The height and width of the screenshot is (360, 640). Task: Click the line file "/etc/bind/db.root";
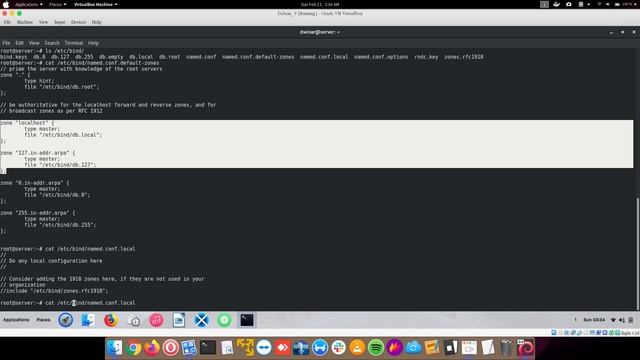click(62, 87)
